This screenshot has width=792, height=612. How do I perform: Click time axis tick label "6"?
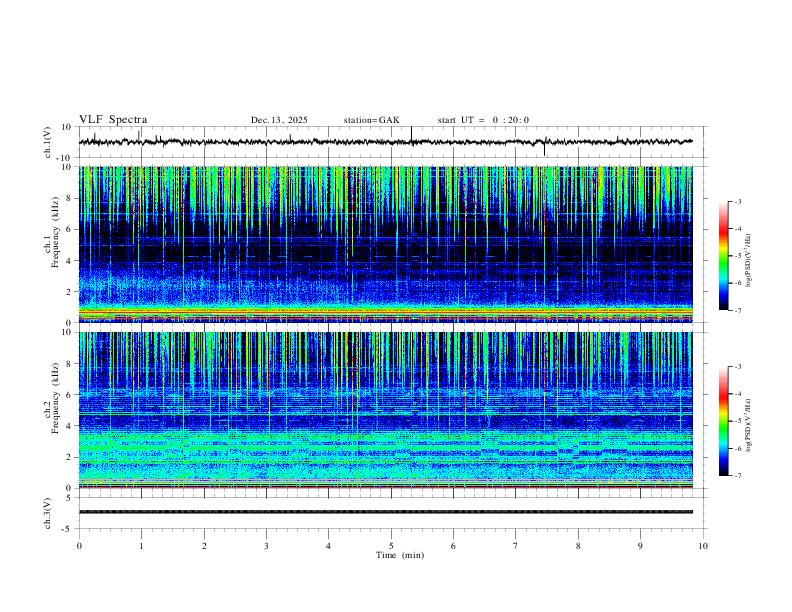[x=454, y=546]
